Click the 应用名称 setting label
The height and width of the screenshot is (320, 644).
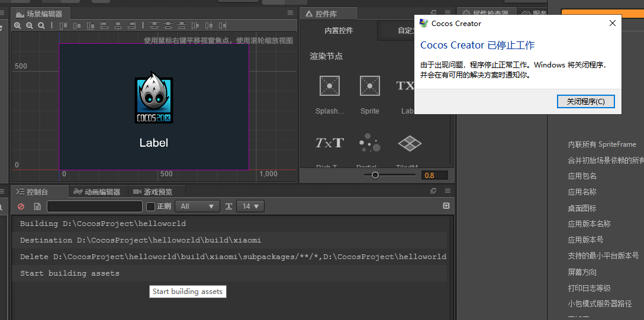582,192
